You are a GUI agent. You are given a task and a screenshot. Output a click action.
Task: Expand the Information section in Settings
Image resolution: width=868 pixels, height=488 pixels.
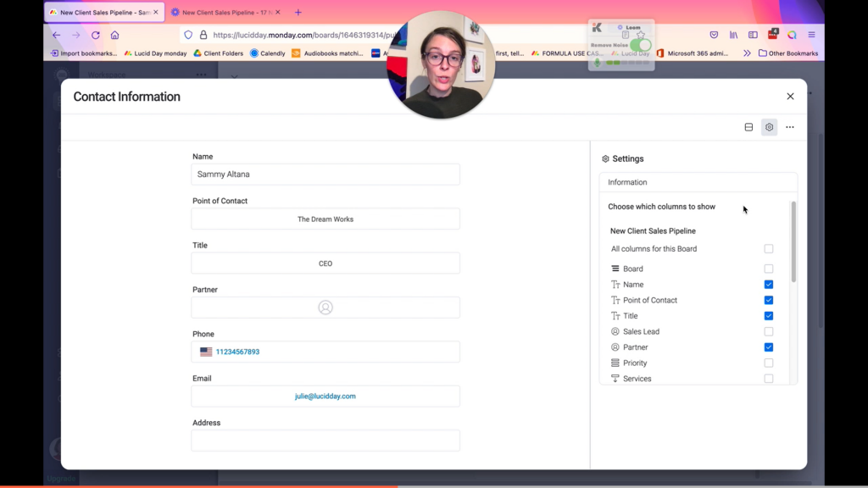click(x=698, y=182)
